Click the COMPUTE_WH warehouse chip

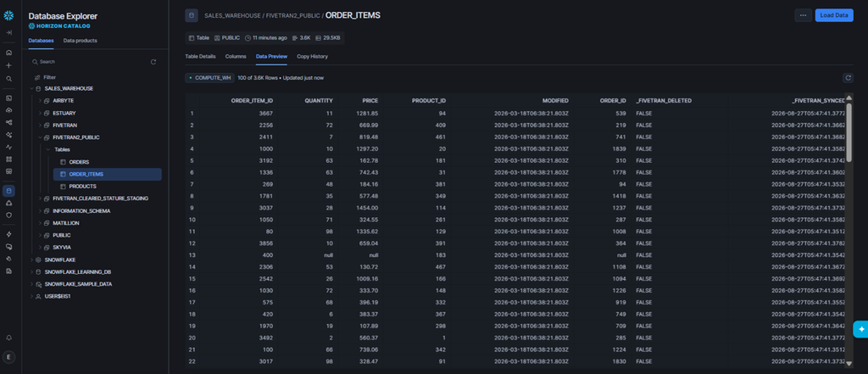tap(210, 78)
